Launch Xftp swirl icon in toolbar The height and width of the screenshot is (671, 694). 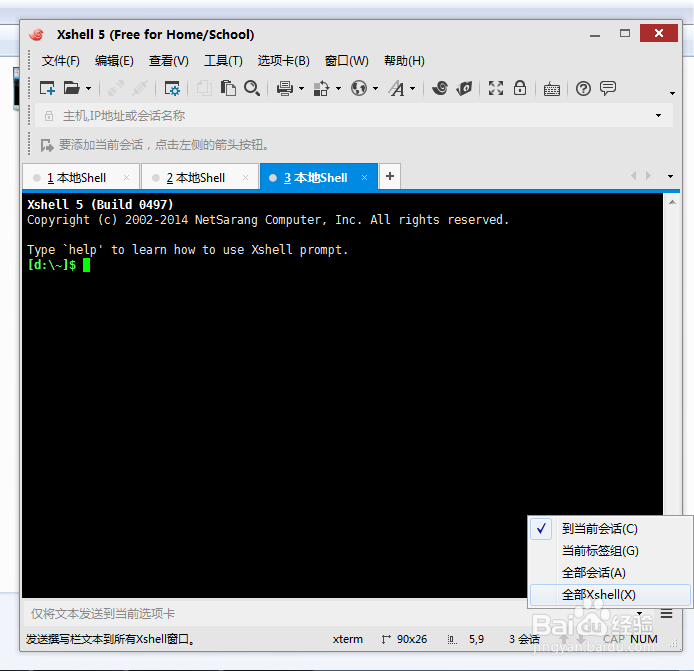click(x=440, y=88)
